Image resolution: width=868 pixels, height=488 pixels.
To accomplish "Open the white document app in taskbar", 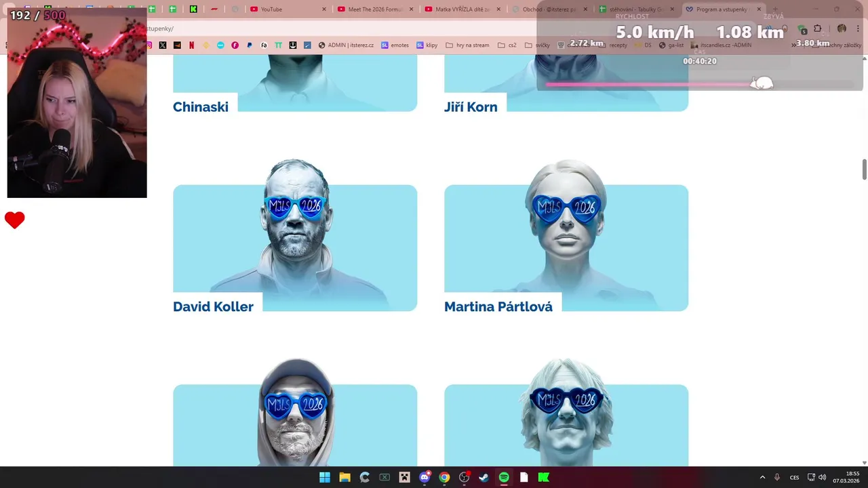I will 524,477.
